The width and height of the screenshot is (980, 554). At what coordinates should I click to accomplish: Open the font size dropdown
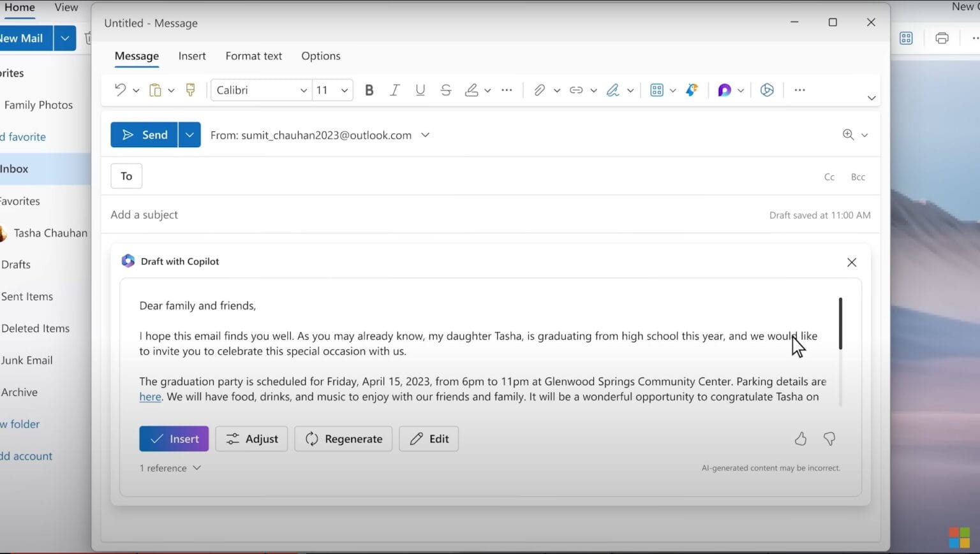tap(330, 90)
